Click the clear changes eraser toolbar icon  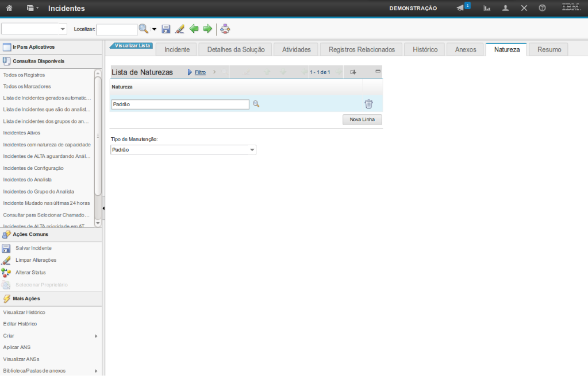[179, 29]
